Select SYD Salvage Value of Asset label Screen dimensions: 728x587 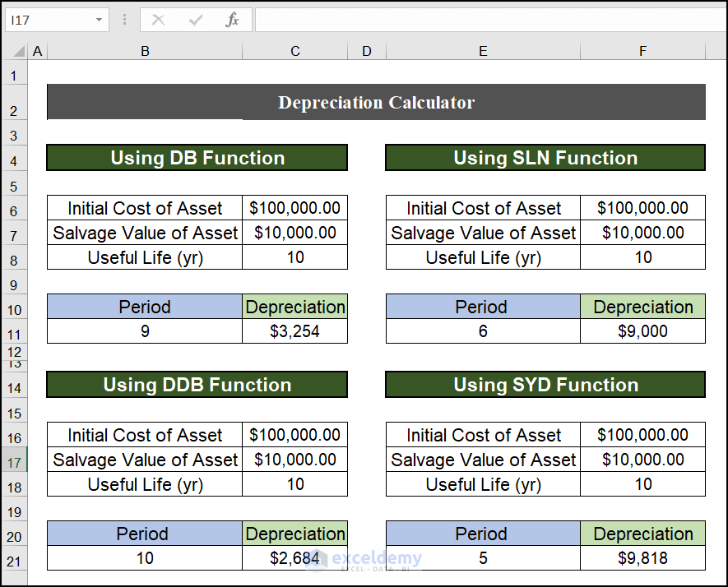(x=483, y=460)
